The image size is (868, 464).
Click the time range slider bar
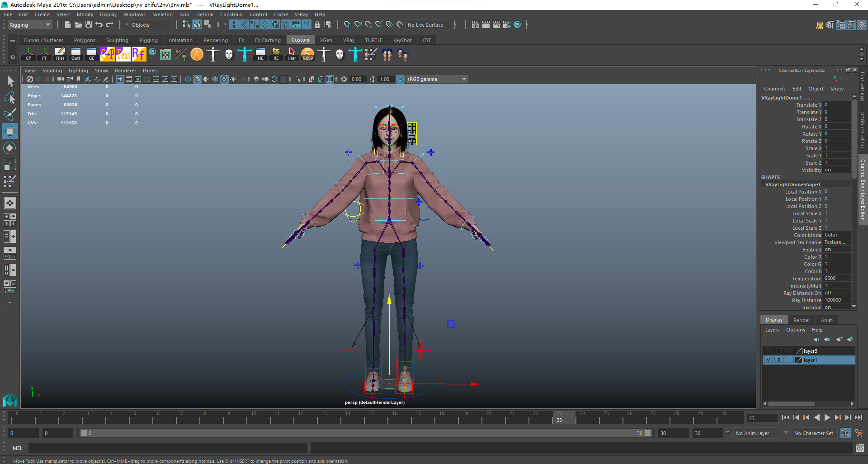point(366,433)
